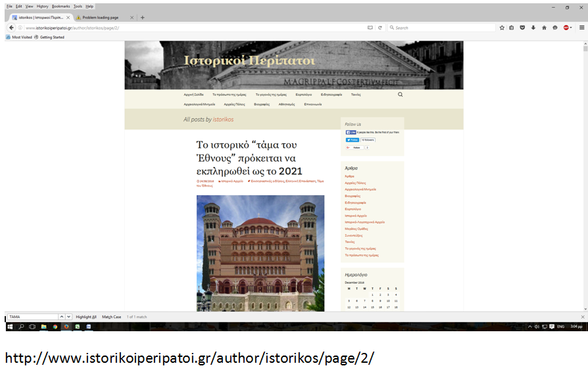Click the find bar text field containing TAMA

[32, 317]
